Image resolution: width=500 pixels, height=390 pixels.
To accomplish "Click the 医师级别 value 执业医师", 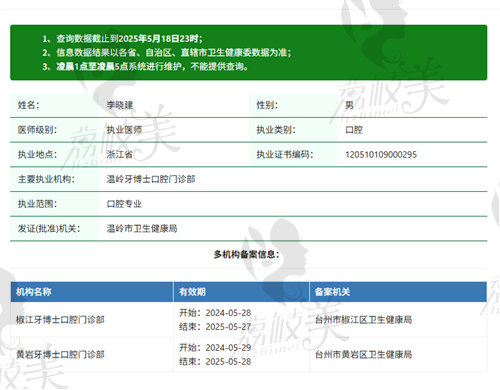I will (124, 130).
